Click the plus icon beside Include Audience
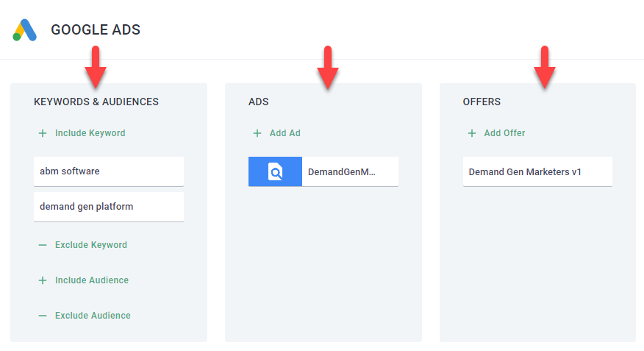The width and height of the screenshot is (644, 351). [43, 280]
